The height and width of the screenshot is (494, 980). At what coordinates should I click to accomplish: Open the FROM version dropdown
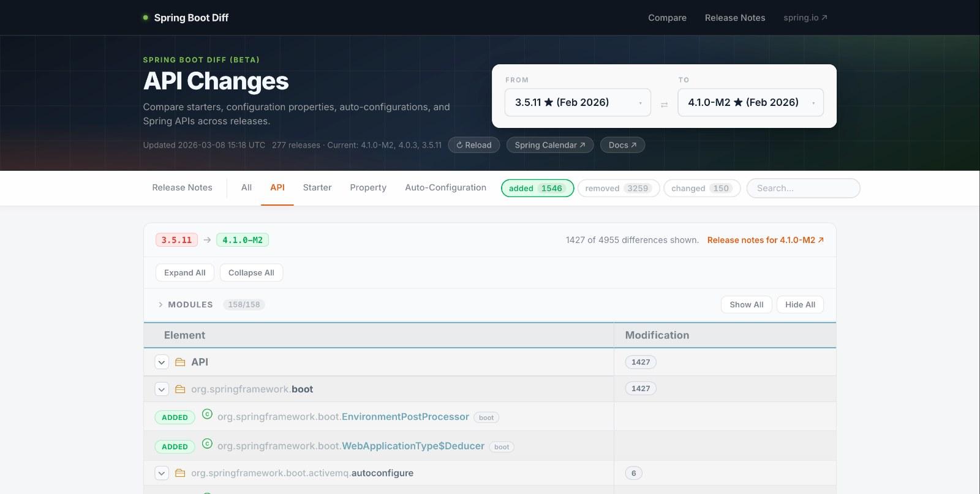pos(577,102)
